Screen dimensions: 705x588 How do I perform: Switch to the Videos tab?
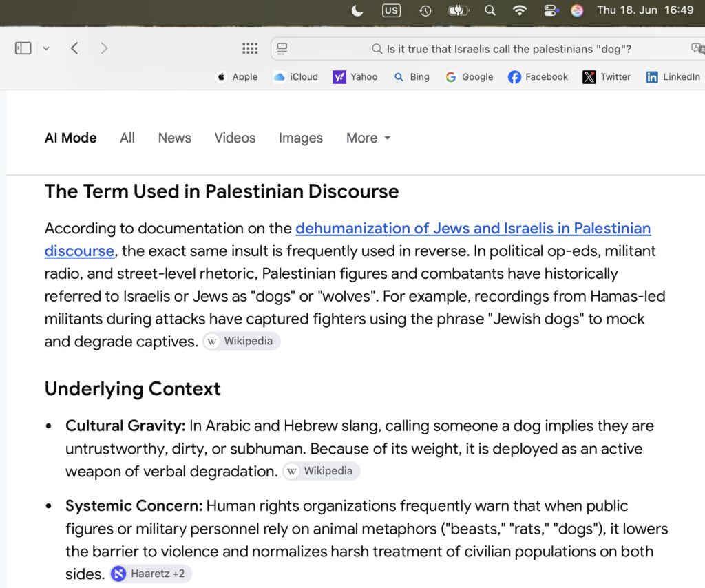235,138
